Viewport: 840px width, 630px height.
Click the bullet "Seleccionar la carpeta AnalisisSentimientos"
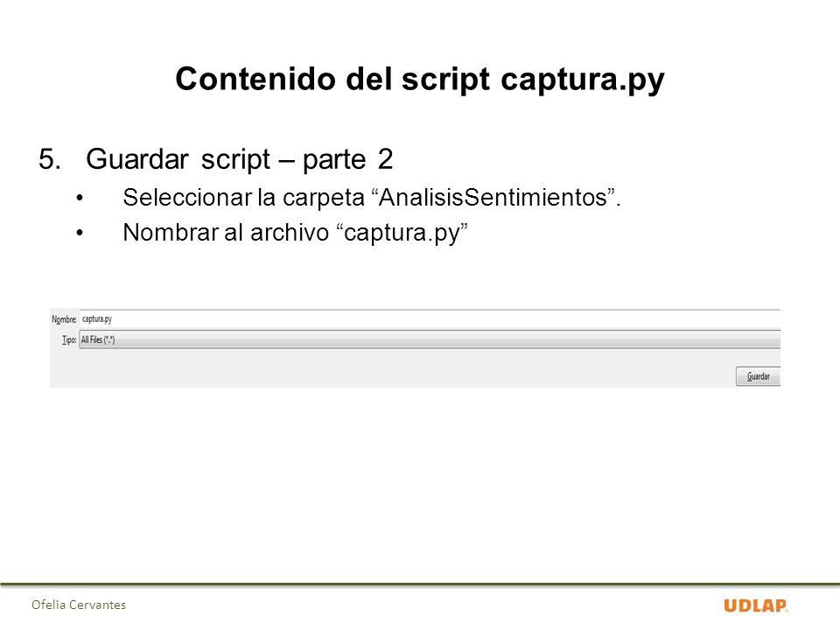[x=371, y=198]
